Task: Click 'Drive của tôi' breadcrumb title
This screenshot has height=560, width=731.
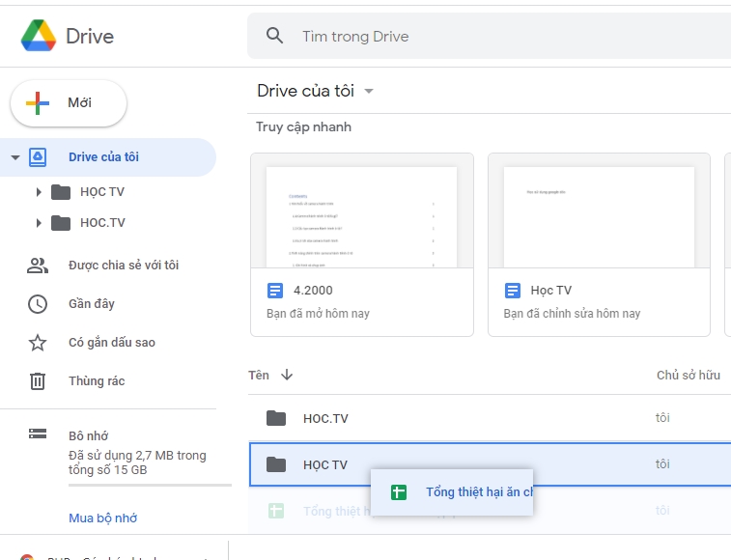Action: pyautogui.click(x=306, y=91)
